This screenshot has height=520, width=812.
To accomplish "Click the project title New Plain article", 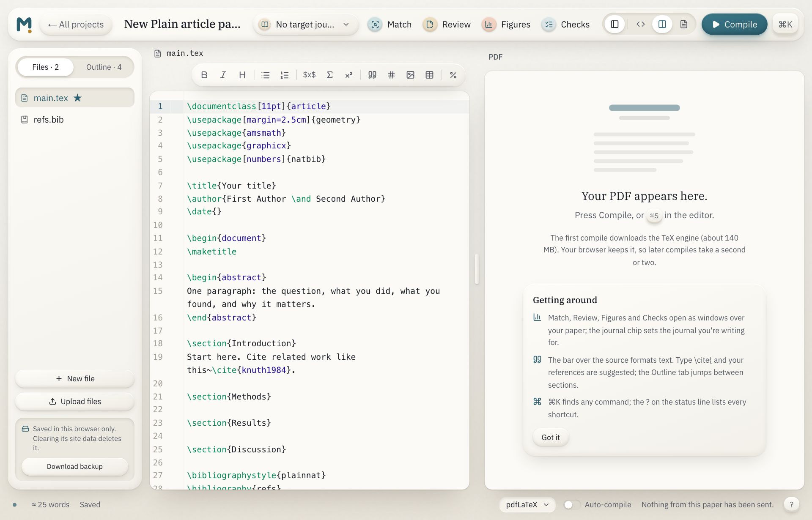I will tap(182, 24).
